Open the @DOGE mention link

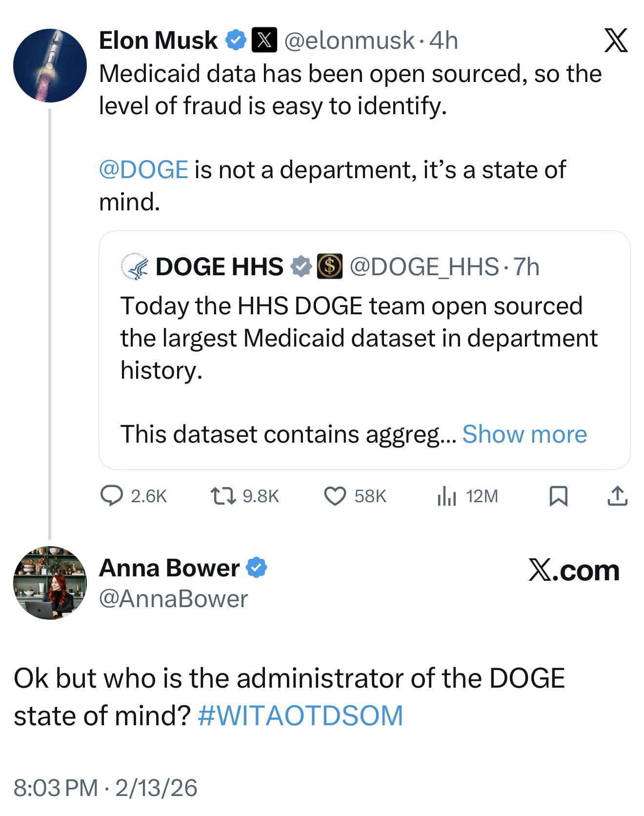[x=143, y=169]
